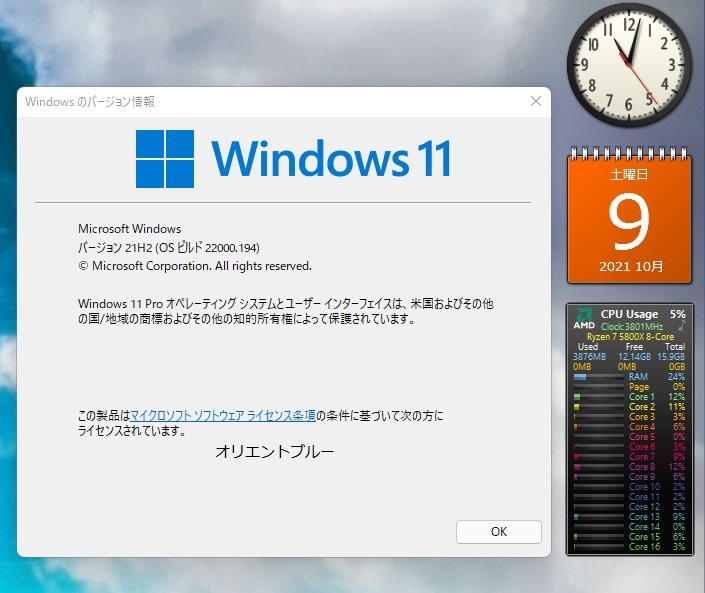Click the "Clock: 3801MHz" reading
This screenshot has height=593, width=705.
tap(632, 326)
